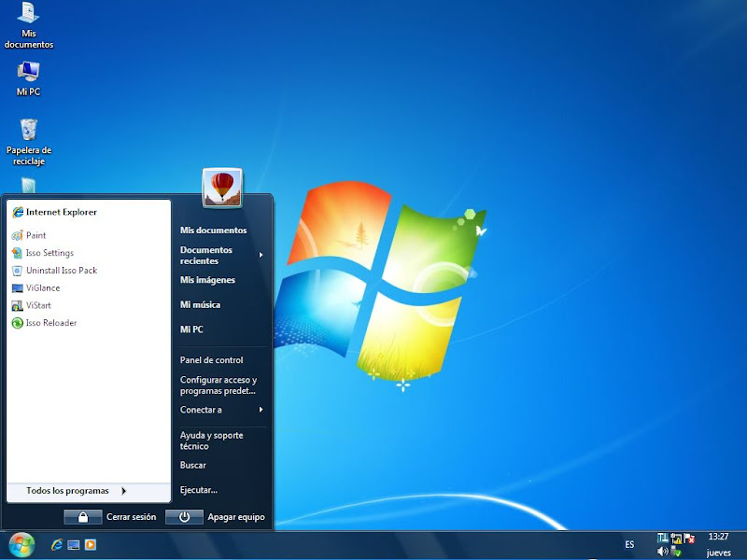Run Isso Reloader from the Start menu
Image resolution: width=747 pixels, height=560 pixels.
[44, 323]
